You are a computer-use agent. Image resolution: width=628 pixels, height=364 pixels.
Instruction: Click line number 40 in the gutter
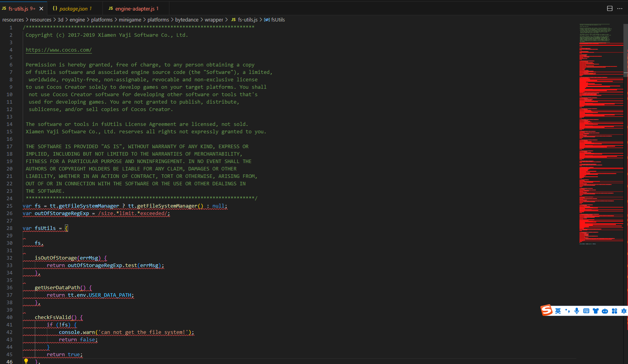9,317
